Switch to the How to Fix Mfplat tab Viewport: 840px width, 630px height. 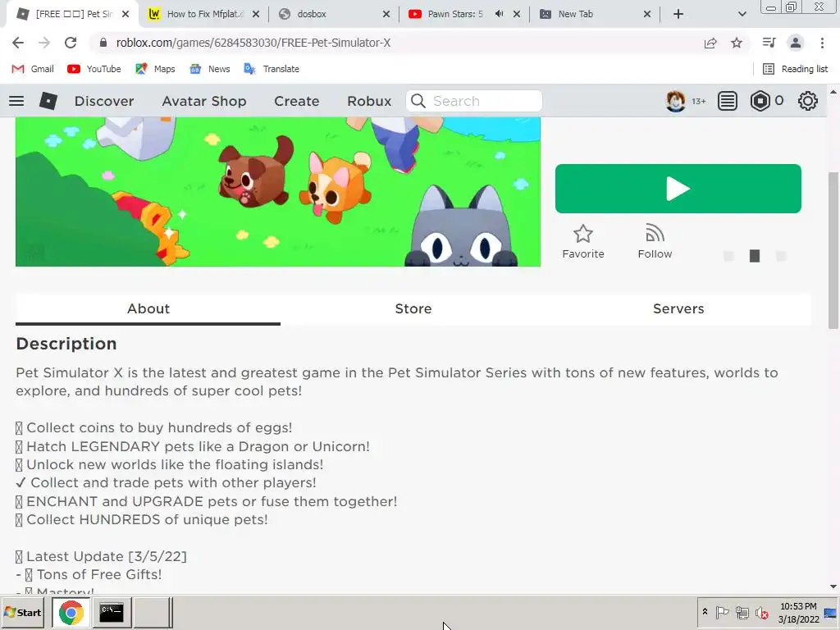204,14
